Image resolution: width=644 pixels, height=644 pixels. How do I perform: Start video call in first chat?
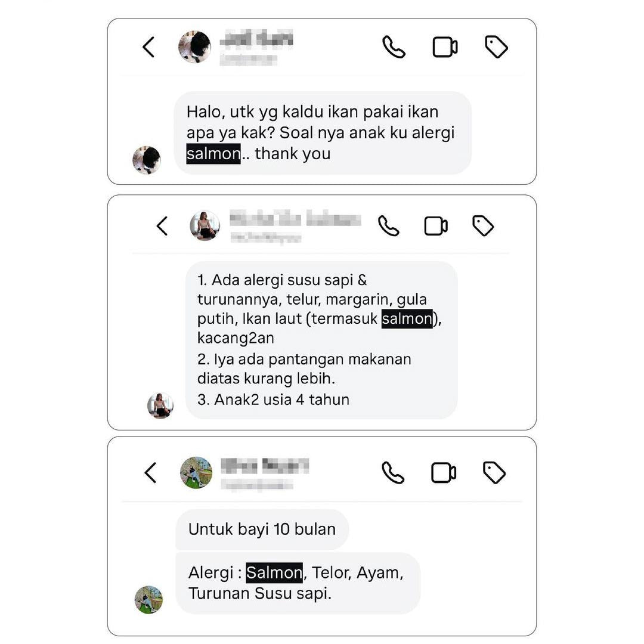coord(445,47)
